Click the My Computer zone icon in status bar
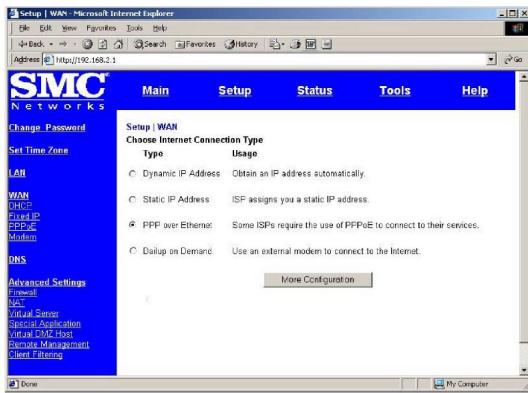 [x=439, y=384]
